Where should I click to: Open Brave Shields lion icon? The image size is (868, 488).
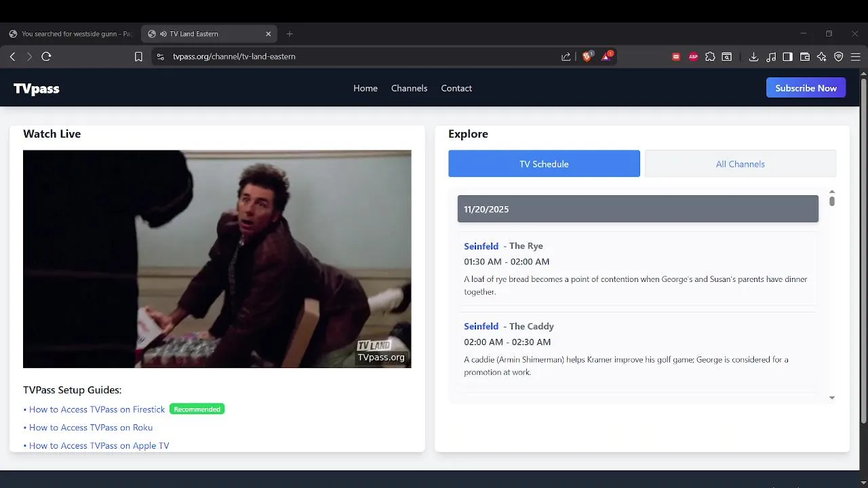click(x=587, y=56)
